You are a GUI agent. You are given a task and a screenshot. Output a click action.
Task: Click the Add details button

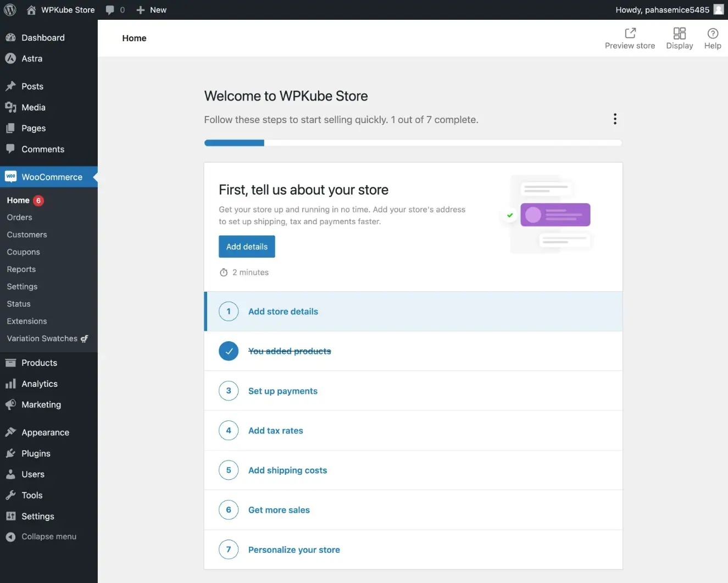tap(247, 247)
